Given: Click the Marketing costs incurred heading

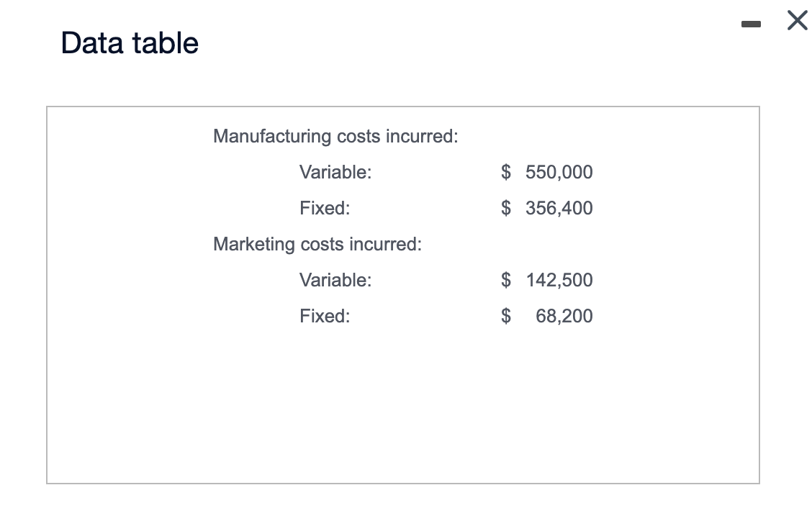Looking at the screenshot, I should [x=317, y=244].
